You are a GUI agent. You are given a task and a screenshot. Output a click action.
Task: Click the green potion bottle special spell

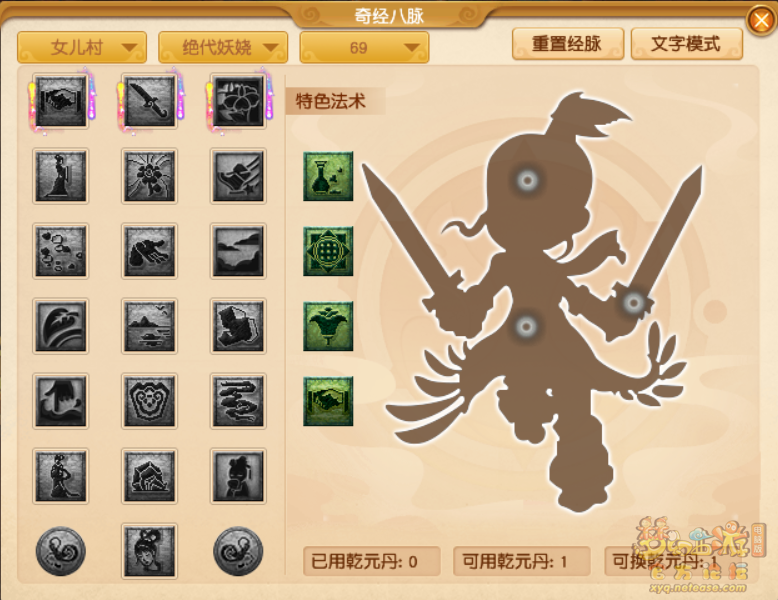point(328,176)
